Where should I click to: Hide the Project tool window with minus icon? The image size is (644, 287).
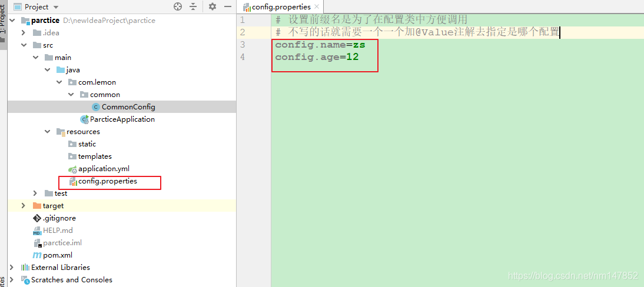(x=227, y=6)
